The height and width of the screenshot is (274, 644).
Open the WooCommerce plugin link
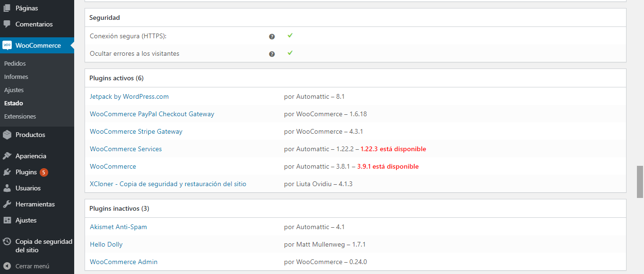tap(113, 166)
